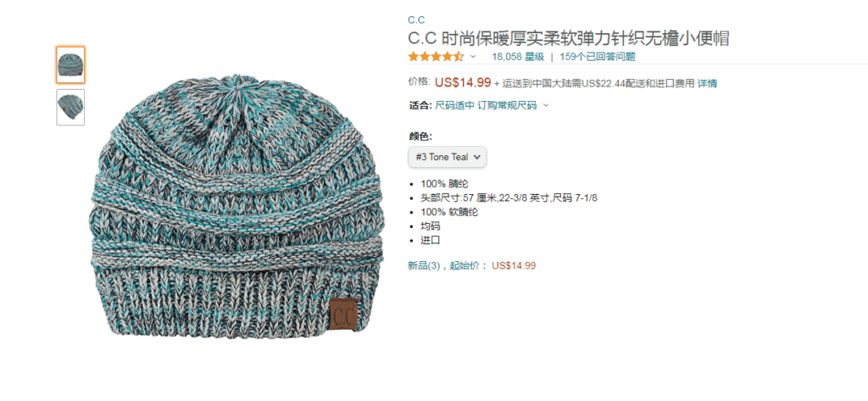Screen dimensions: 868x401
Task: Click the 尺码适中 fit link
Action: (454, 105)
